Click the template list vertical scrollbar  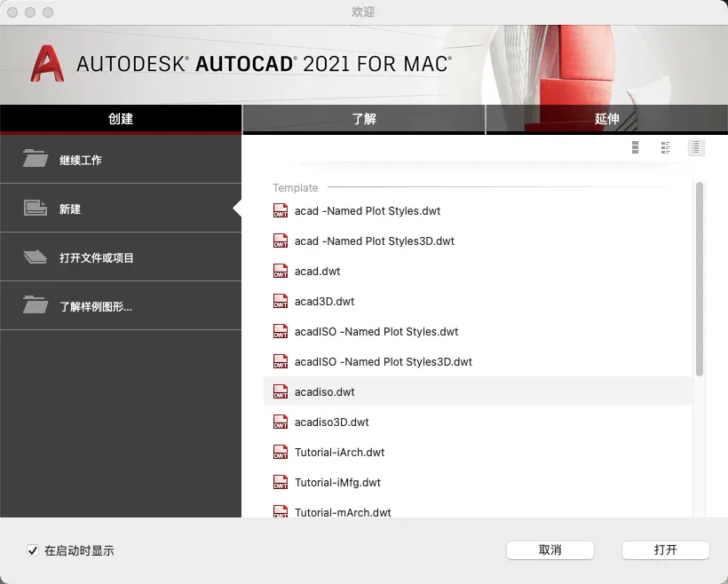700,279
